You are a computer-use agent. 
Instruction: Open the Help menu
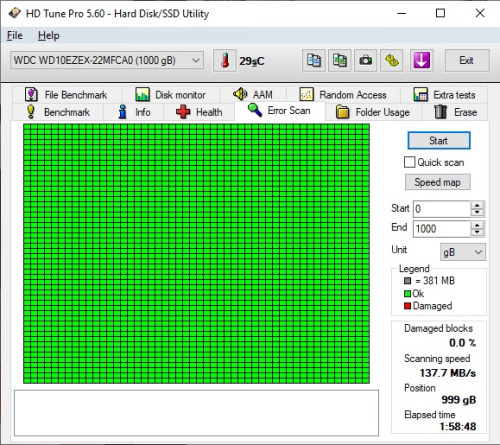pyautogui.click(x=49, y=36)
